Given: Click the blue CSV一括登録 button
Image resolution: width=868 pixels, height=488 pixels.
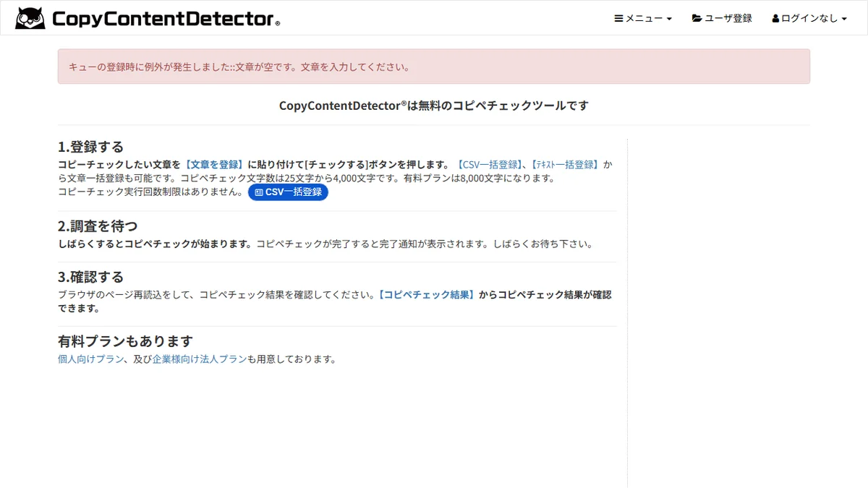Looking at the screenshot, I should coord(288,192).
